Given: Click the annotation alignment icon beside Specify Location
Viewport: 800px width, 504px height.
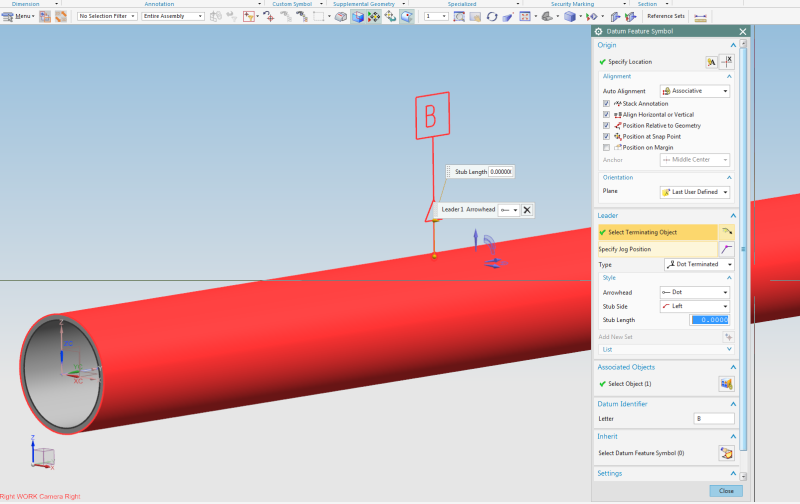Looking at the screenshot, I should 711,62.
